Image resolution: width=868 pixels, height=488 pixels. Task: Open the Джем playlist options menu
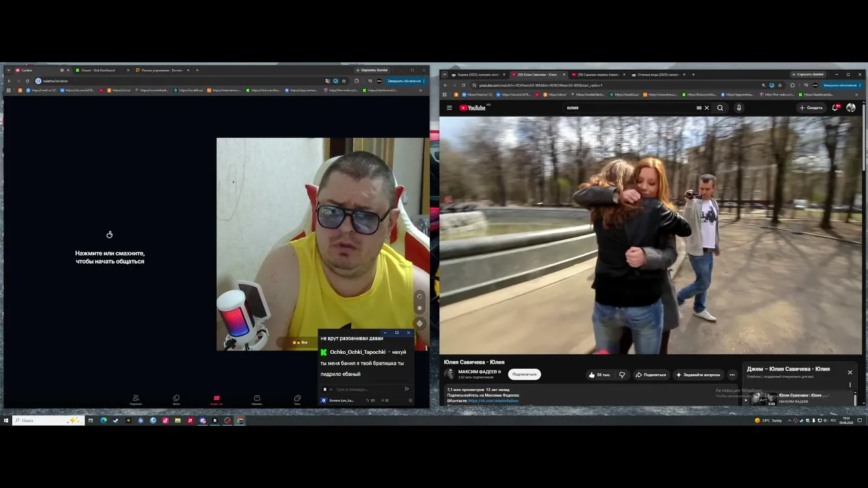(850, 385)
